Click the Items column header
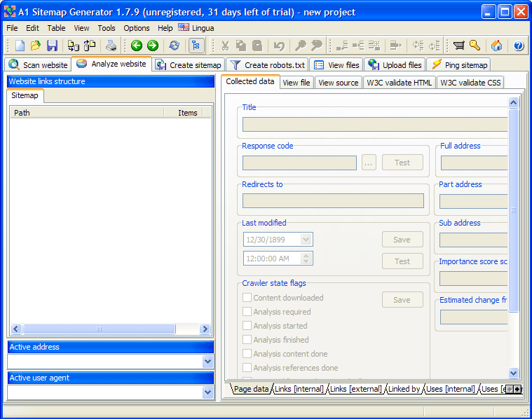 coord(183,113)
